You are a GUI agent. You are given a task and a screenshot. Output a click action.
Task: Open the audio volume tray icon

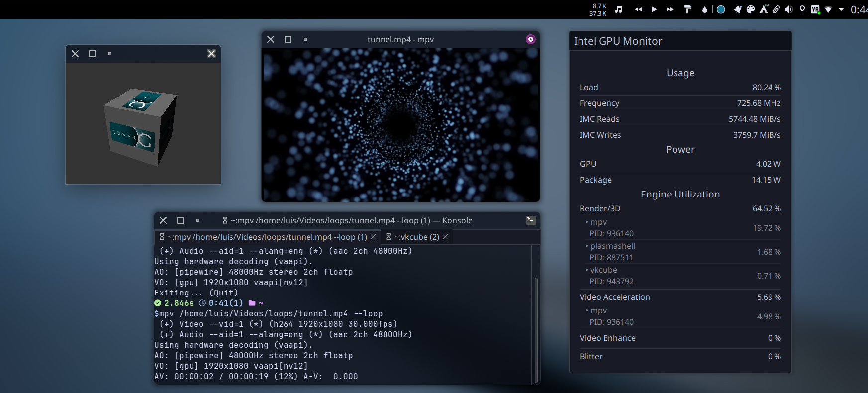point(789,9)
